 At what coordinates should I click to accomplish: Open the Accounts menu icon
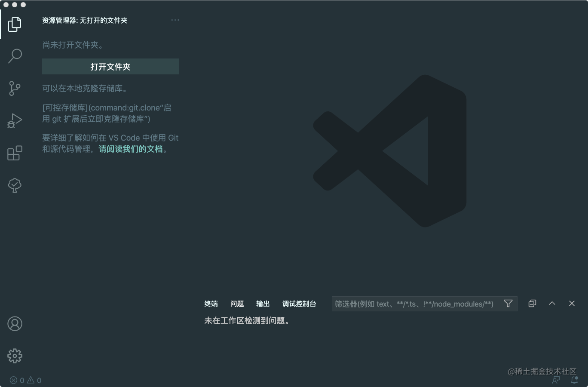pos(15,324)
